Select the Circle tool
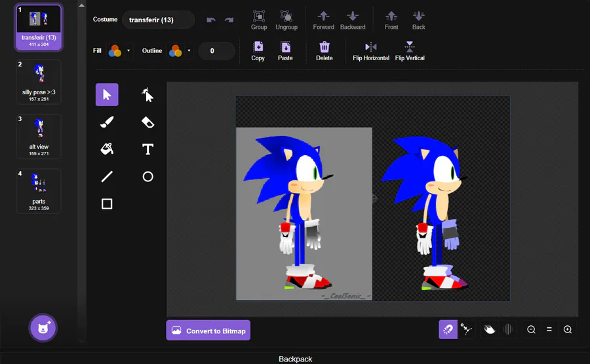 coord(147,177)
